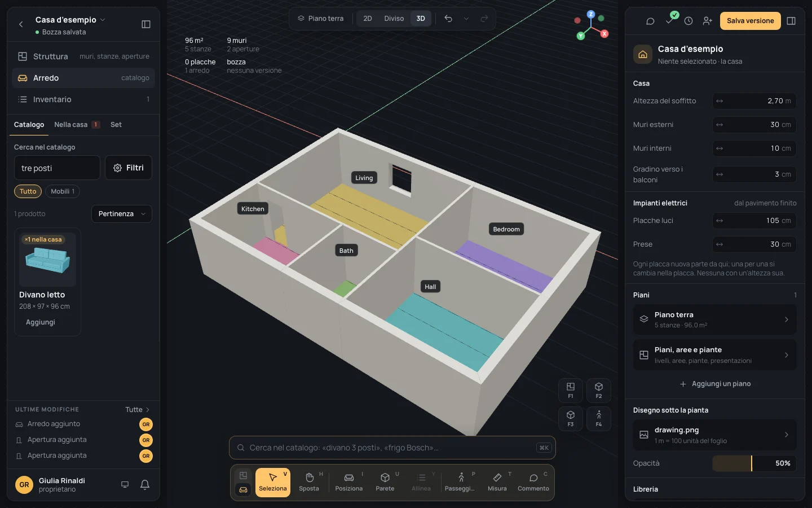Open walk-through view F4

pos(599,418)
